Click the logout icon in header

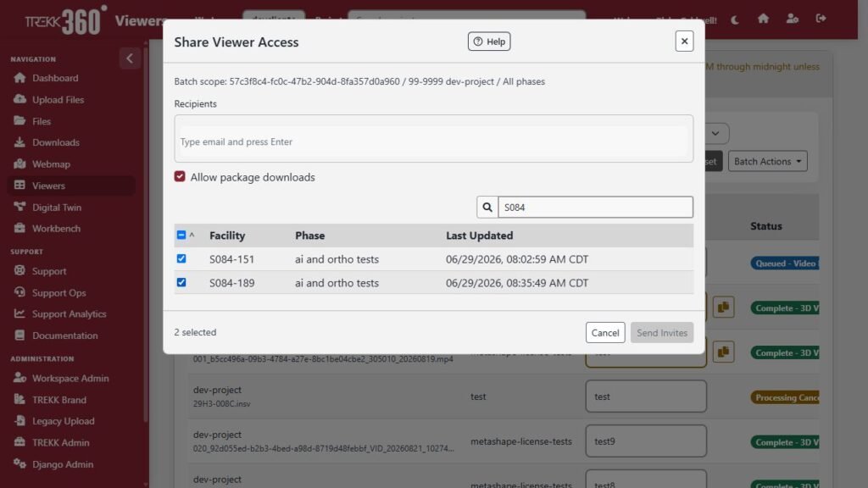pyautogui.click(x=821, y=19)
